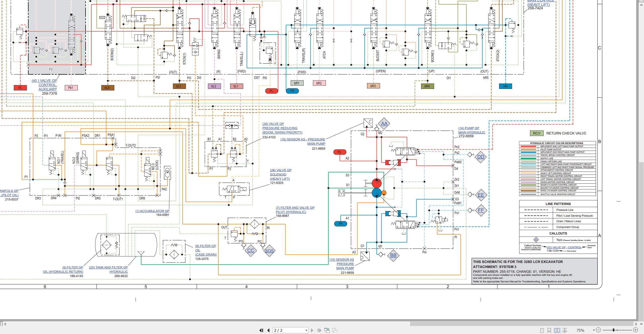Open the EE tap callout diamond
Screen dimensions: 644x334
point(481,195)
